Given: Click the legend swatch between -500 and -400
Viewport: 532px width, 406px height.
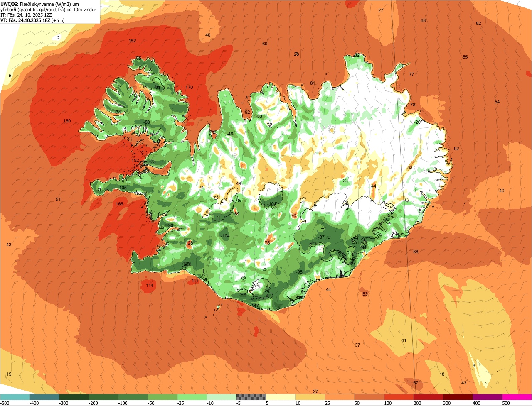Looking at the screenshot, I should click(15, 397).
